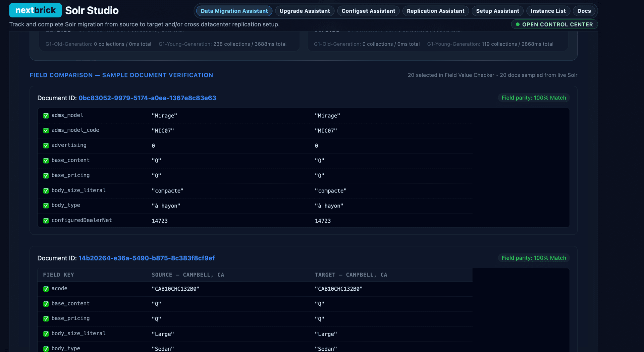Select the source value "Large"

(163, 334)
